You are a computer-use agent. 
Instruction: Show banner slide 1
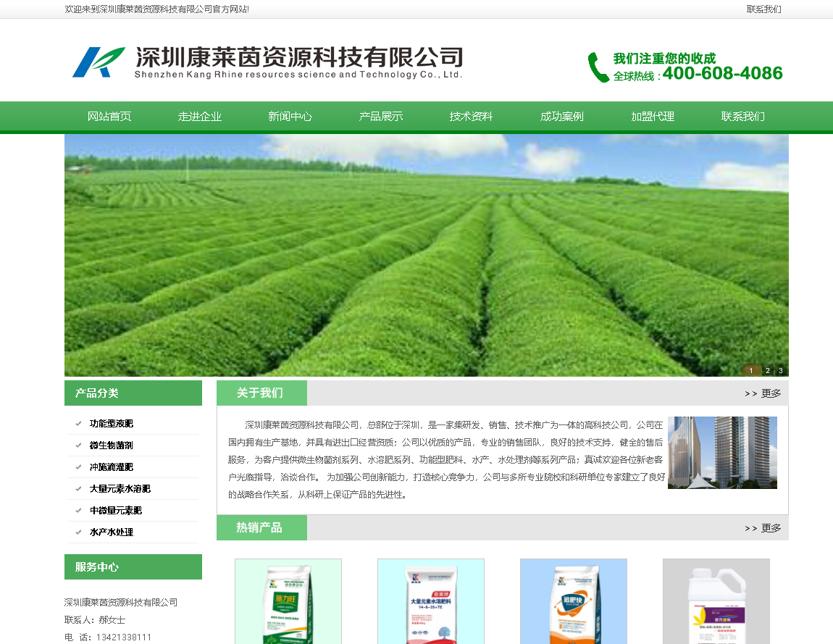tap(751, 370)
